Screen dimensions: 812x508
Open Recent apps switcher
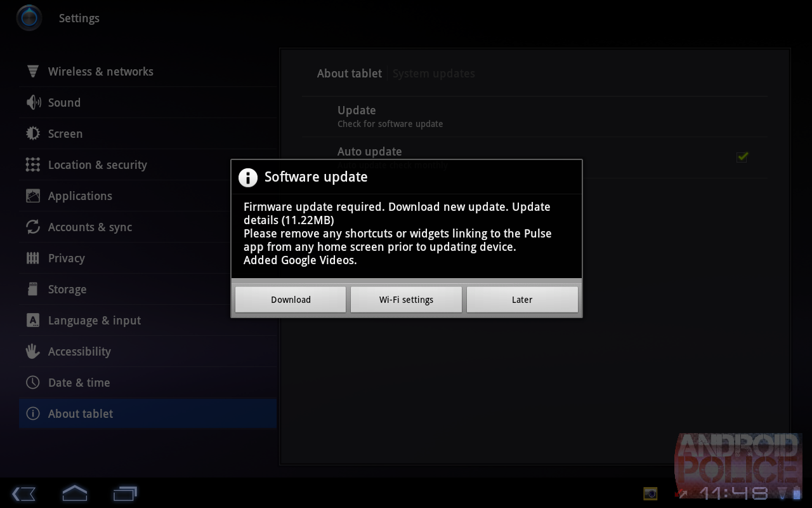click(125, 493)
